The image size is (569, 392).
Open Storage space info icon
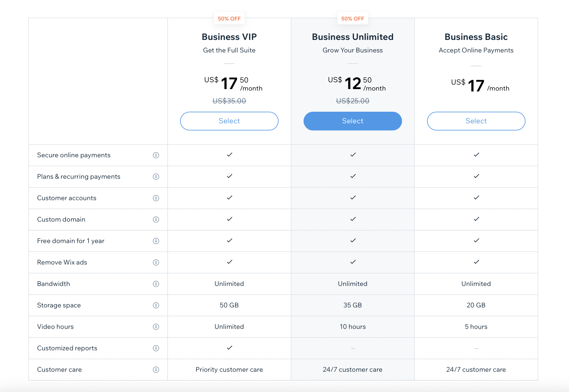(156, 305)
